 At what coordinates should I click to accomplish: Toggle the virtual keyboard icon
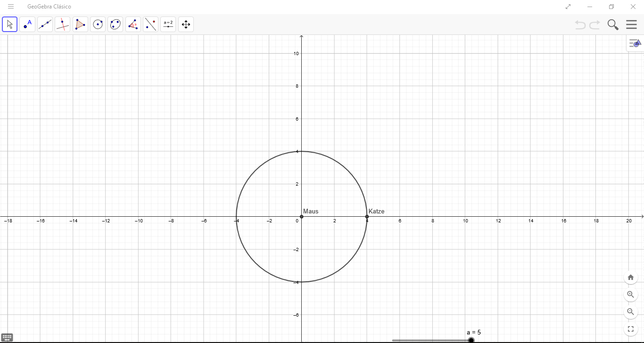pyautogui.click(x=7, y=337)
